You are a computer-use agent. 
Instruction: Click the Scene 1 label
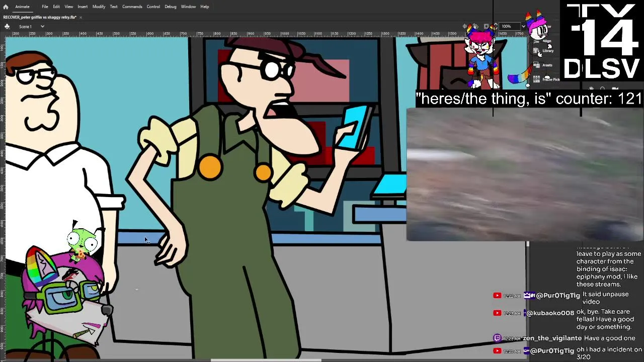click(x=26, y=26)
